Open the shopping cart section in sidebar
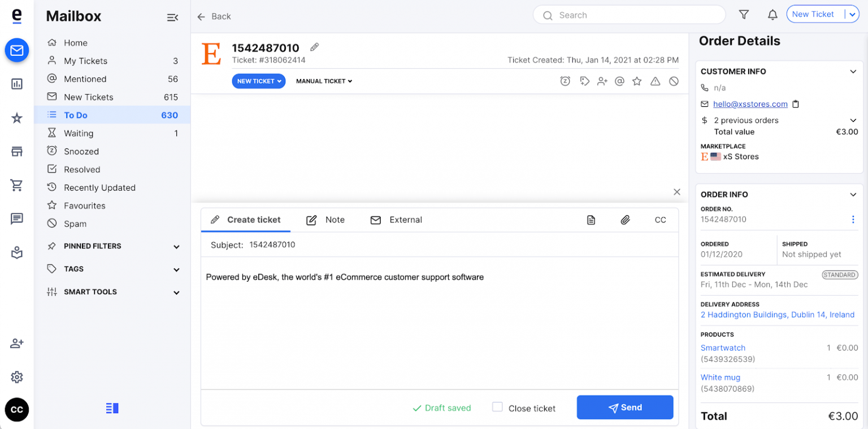 tap(16, 185)
